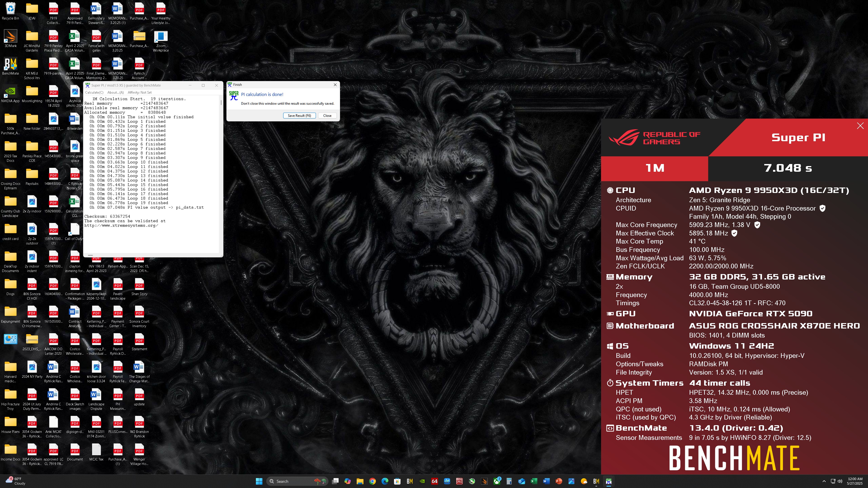Image resolution: width=868 pixels, height=488 pixels.
Task: Select BenchMate desktop shortcut
Action: point(10,66)
